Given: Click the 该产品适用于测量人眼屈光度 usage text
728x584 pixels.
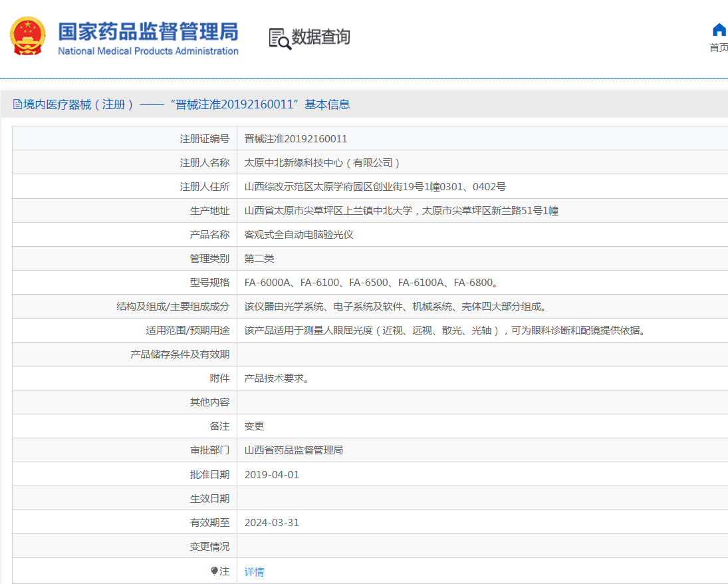Looking at the screenshot, I should pos(445,331).
